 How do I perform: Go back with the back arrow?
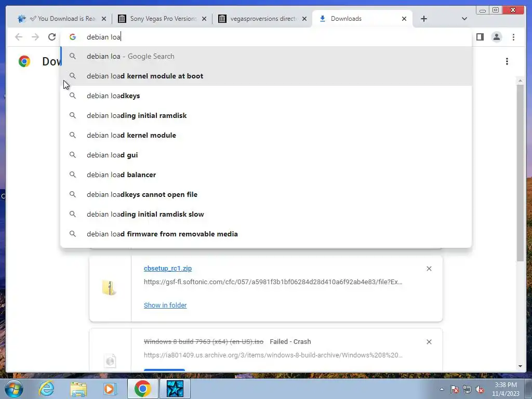click(19, 37)
